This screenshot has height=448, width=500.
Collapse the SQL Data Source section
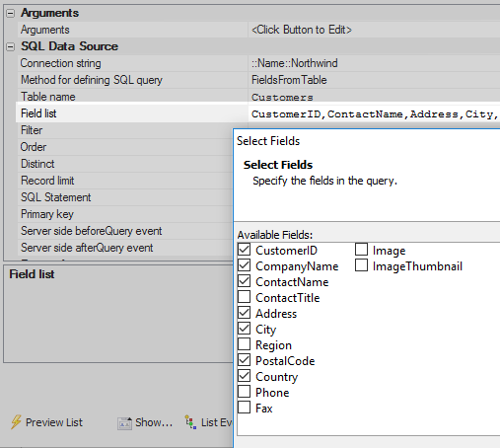11,46
